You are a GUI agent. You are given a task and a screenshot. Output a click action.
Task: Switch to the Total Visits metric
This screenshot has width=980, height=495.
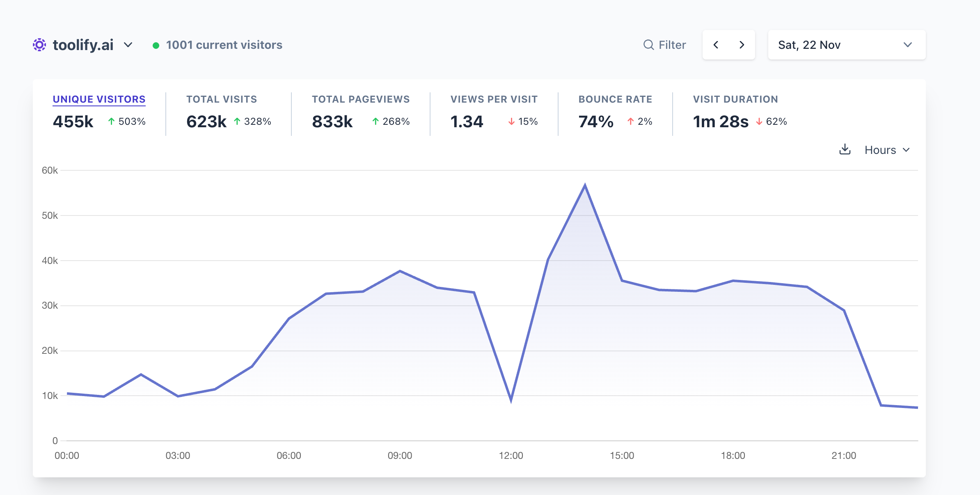222,99
